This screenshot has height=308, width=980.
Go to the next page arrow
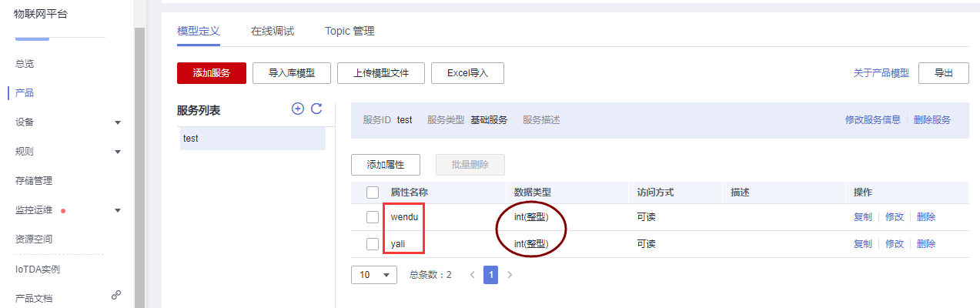tap(510, 275)
